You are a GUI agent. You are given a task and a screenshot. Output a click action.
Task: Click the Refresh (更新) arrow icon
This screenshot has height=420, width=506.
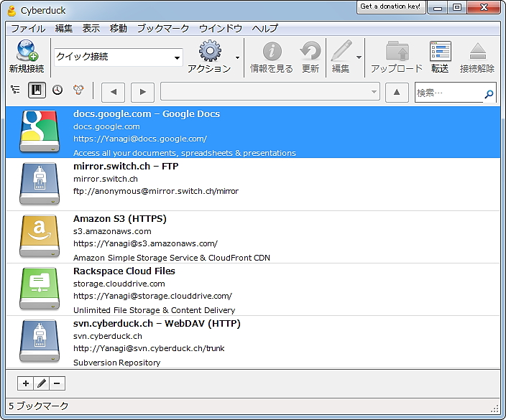(310, 50)
